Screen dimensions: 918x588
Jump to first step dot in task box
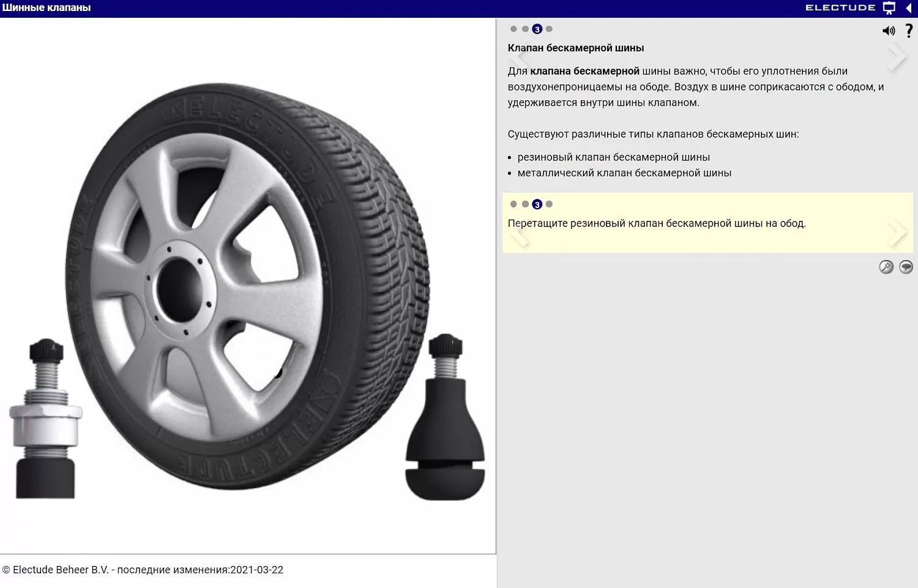(513, 204)
